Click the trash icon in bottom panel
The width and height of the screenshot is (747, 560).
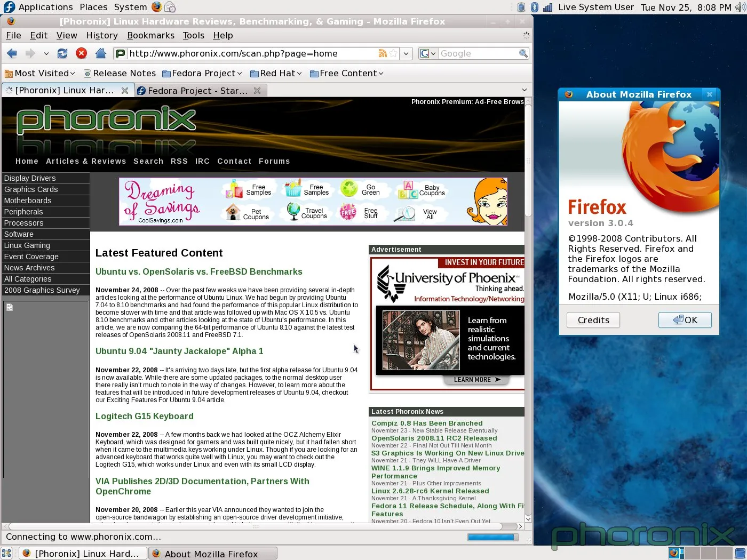coord(740,553)
